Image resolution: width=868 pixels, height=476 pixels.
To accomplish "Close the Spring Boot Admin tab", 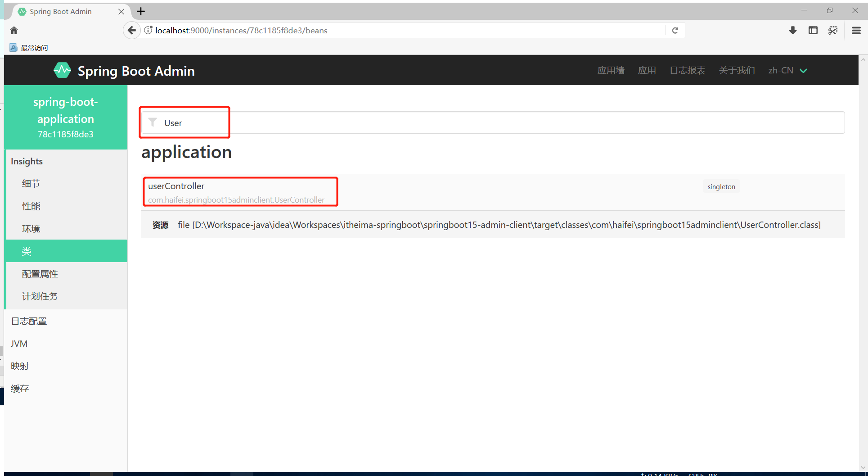I will 121,11.
